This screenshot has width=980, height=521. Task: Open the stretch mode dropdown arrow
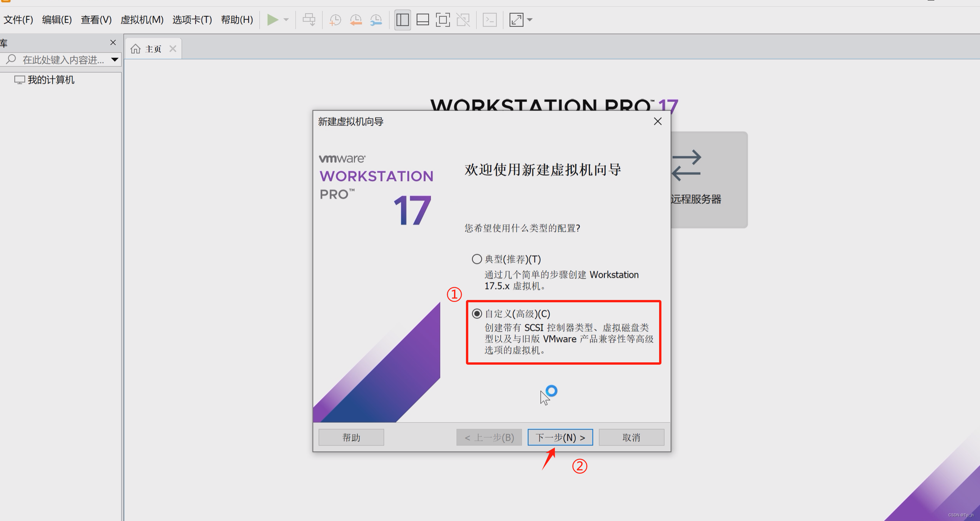(x=530, y=20)
